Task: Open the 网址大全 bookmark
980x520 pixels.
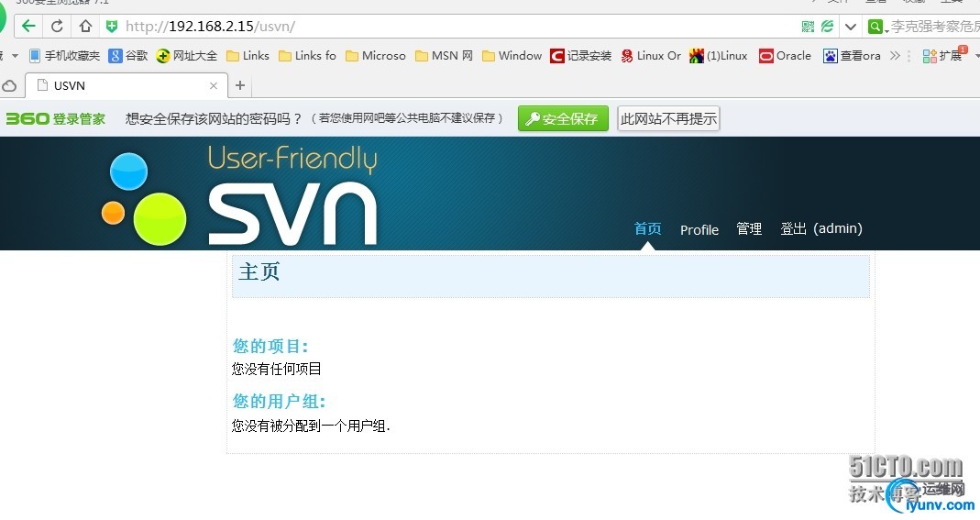Action: point(187,56)
